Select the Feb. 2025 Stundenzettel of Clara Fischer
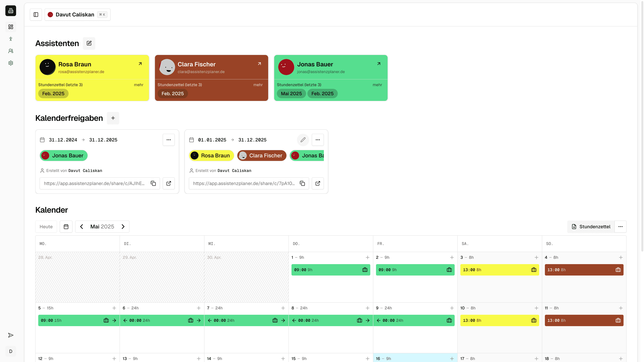 pyautogui.click(x=173, y=94)
